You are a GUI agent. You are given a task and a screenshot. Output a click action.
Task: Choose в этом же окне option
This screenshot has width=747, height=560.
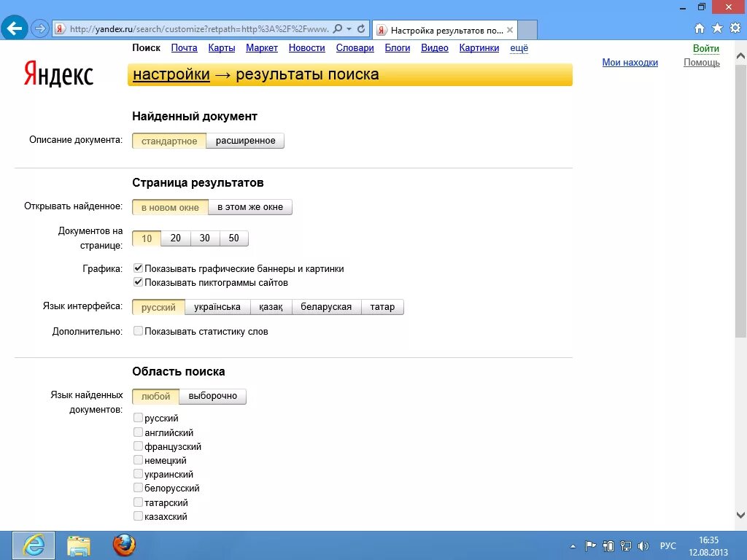[x=250, y=207]
